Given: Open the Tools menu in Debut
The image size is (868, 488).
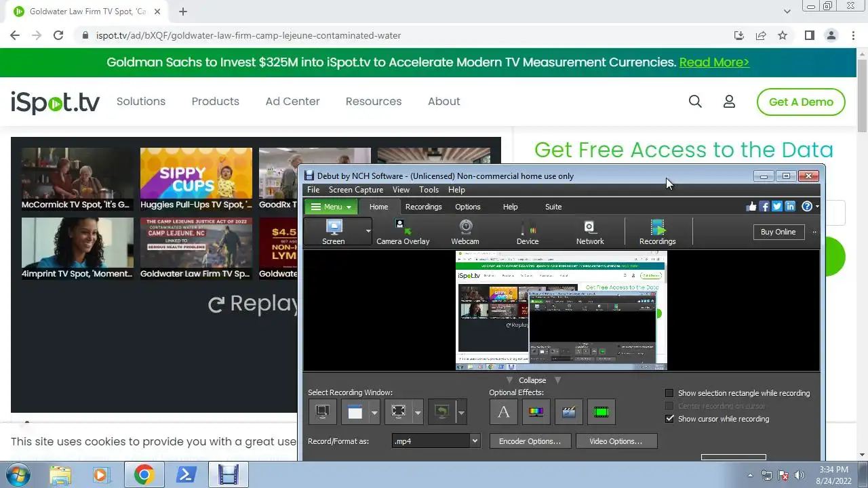Looking at the screenshot, I should tap(429, 190).
